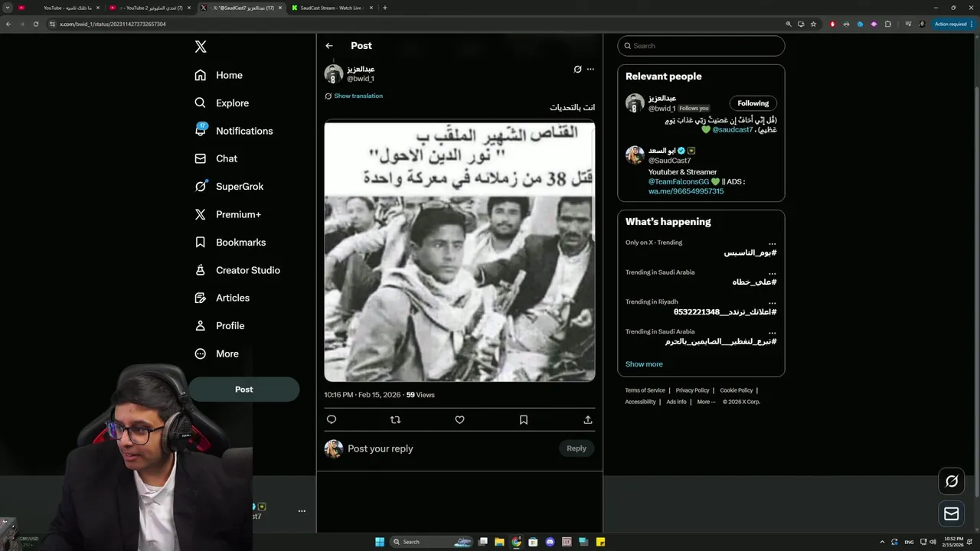Open more options for يوم_التأسيس trend
Screen dimensions: 980x551
pos(772,243)
